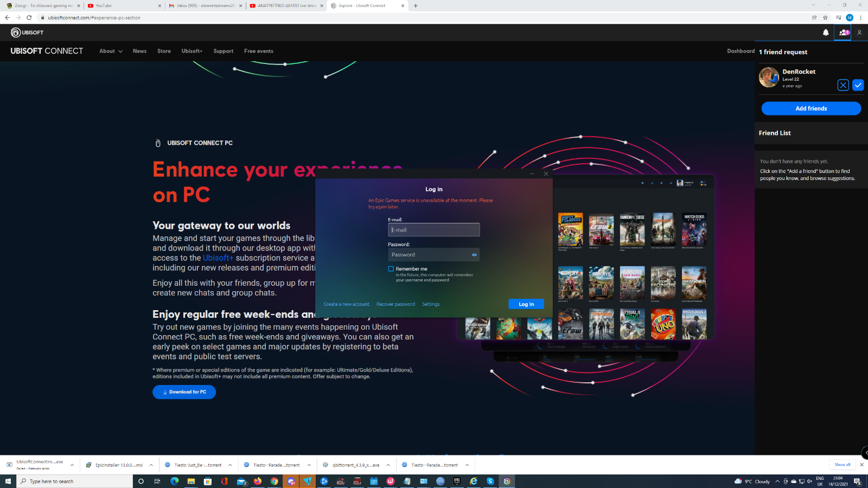Click the UNO game cover thumbnail

coord(663,324)
